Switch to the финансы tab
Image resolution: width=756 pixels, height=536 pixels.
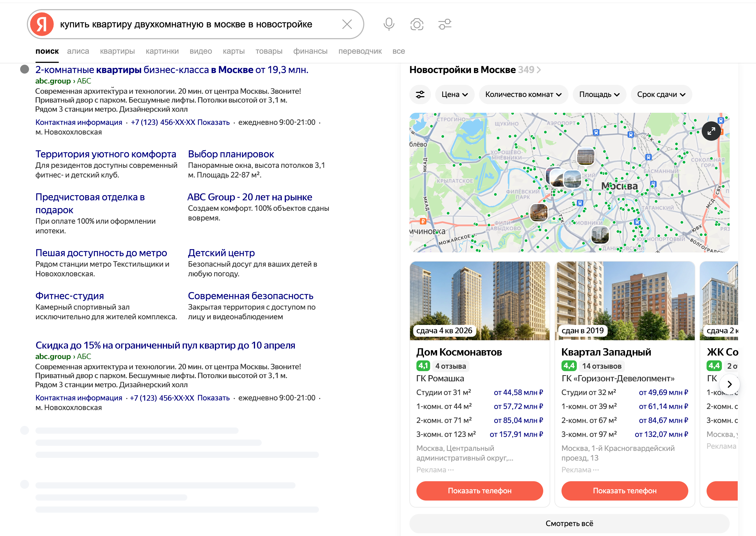(x=310, y=51)
